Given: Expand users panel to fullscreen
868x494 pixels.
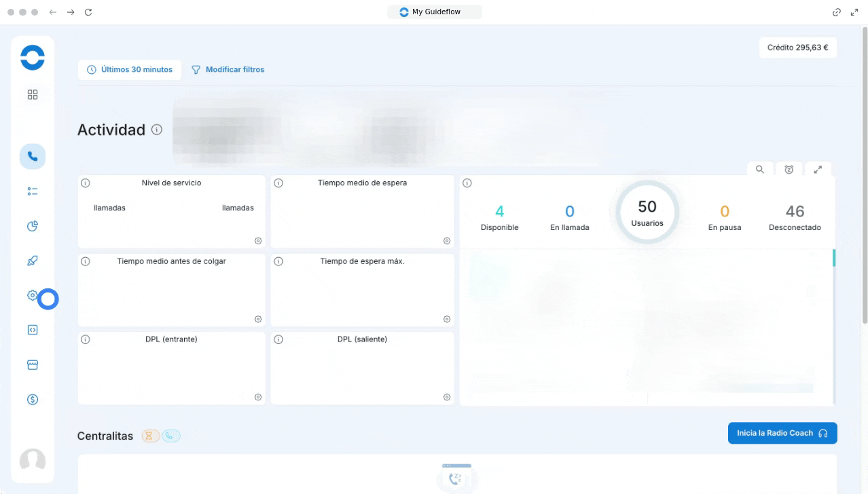Looking at the screenshot, I should (x=818, y=170).
